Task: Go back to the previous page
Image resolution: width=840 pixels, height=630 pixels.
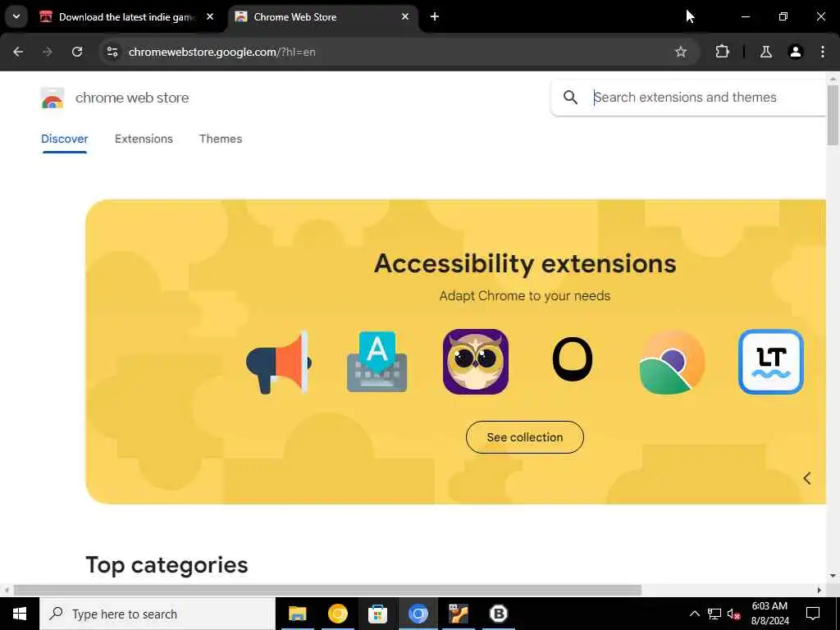Action: point(18,52)
